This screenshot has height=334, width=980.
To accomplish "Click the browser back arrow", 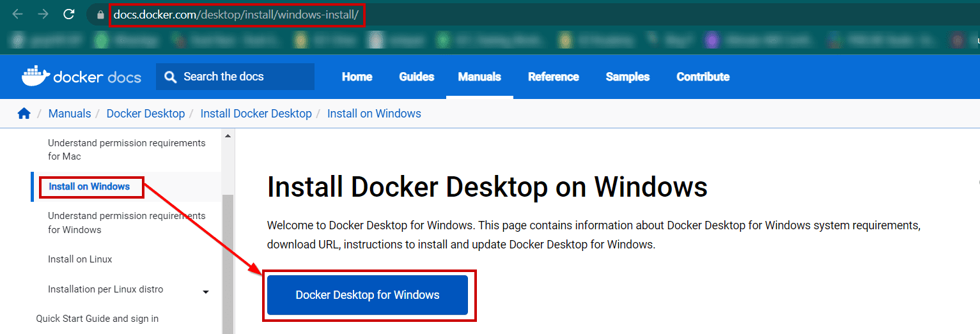I will (x=17, y=14).
